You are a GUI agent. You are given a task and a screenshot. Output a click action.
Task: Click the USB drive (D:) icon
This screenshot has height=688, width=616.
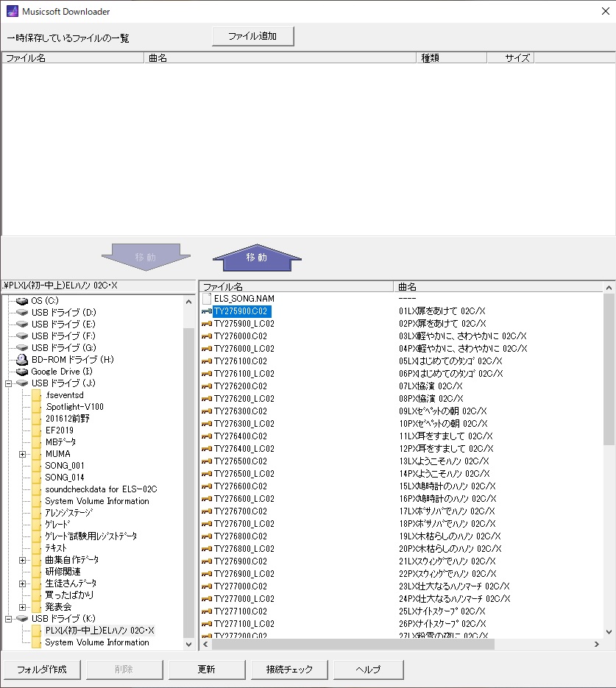(22, 313)
